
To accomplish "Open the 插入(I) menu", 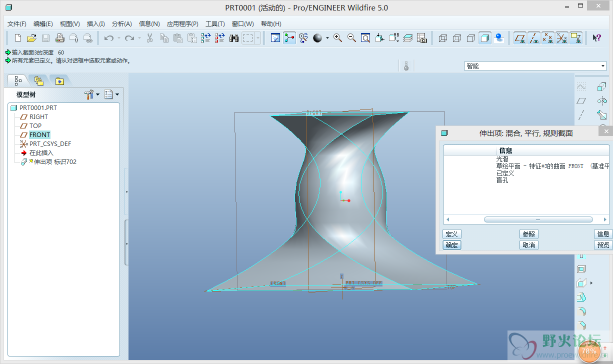I will point(96,23).
